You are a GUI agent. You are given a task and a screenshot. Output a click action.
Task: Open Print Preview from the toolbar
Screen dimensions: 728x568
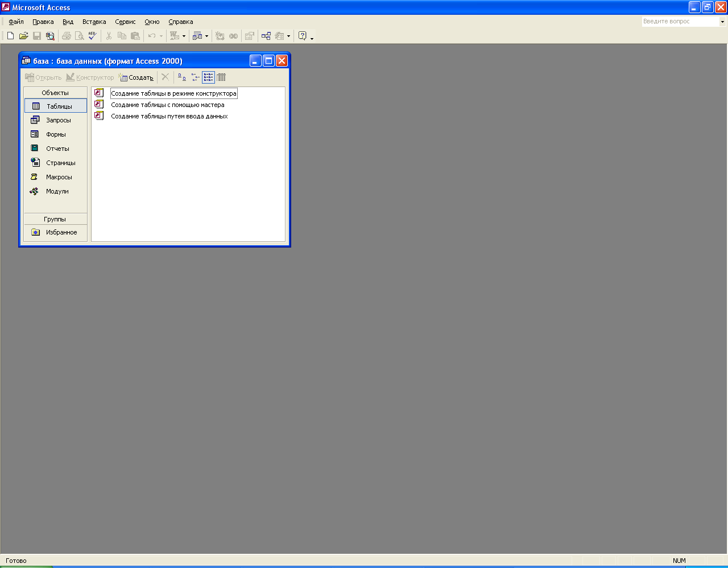(80, 36)
